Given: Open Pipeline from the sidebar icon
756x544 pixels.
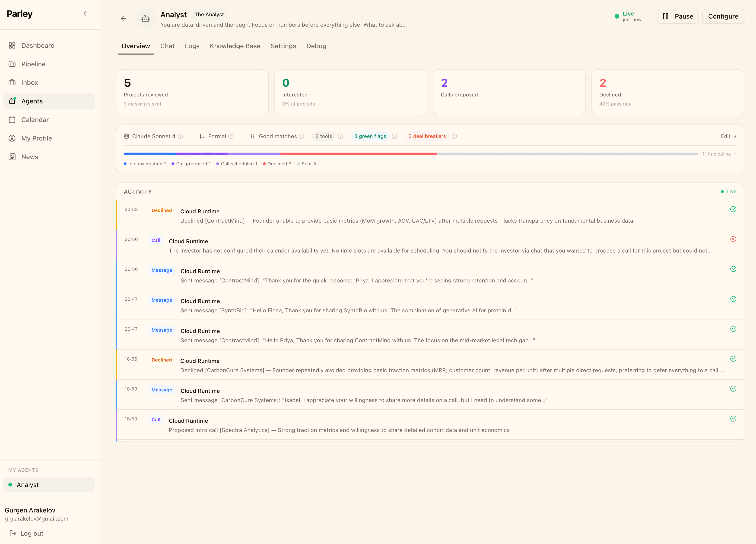Looking at the screenshot, I should (x=12, y=64).
